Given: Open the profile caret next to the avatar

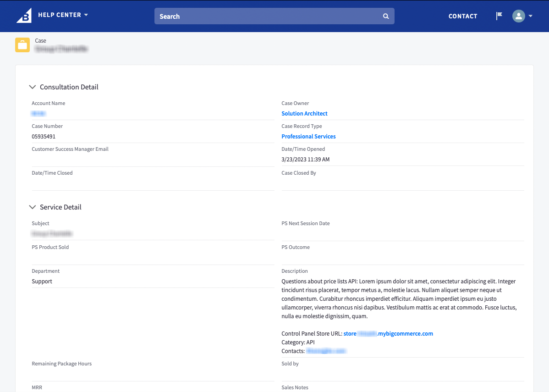Looking at the screenshot, I should tap(530, 16).
